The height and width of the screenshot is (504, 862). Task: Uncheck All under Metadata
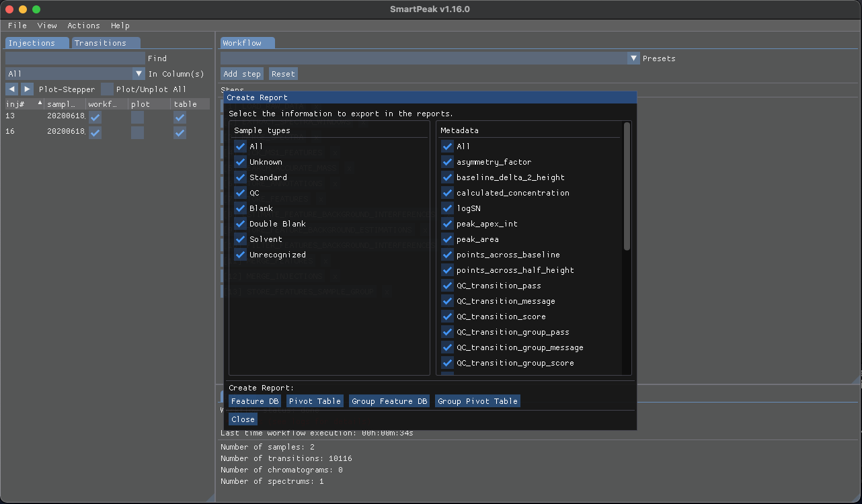[447, 146]
